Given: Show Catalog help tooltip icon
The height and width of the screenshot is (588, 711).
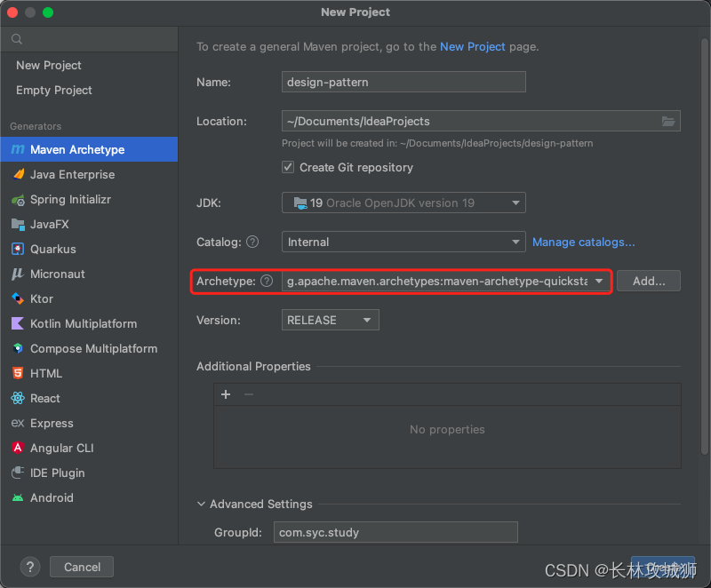Looking at the screenshot, I should 252,242.
